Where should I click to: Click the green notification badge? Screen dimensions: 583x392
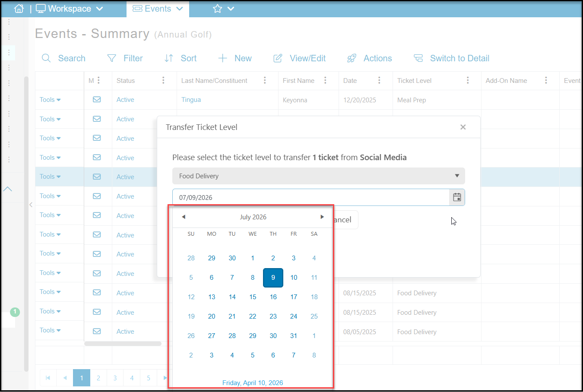[x=15, y=312]
